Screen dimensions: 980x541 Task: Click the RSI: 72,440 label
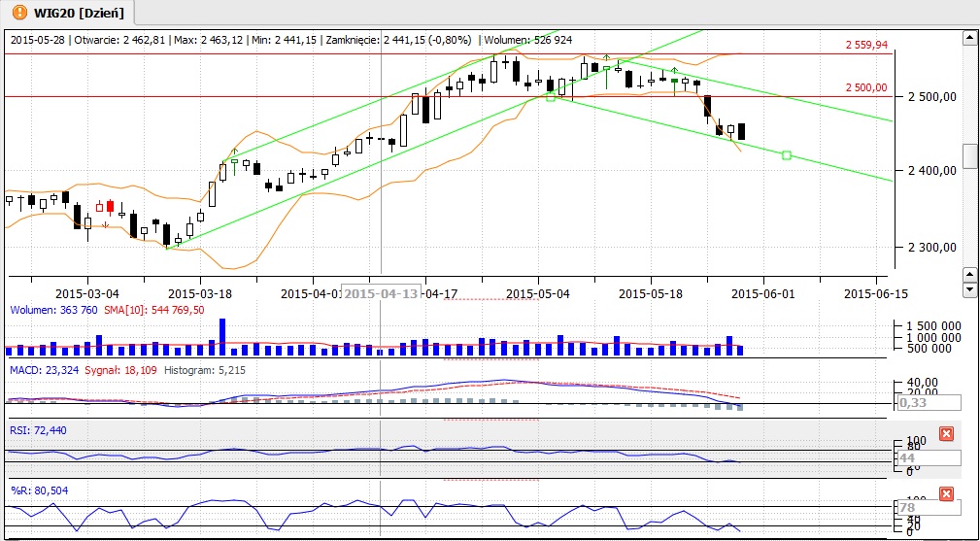(x=38, y=430)
